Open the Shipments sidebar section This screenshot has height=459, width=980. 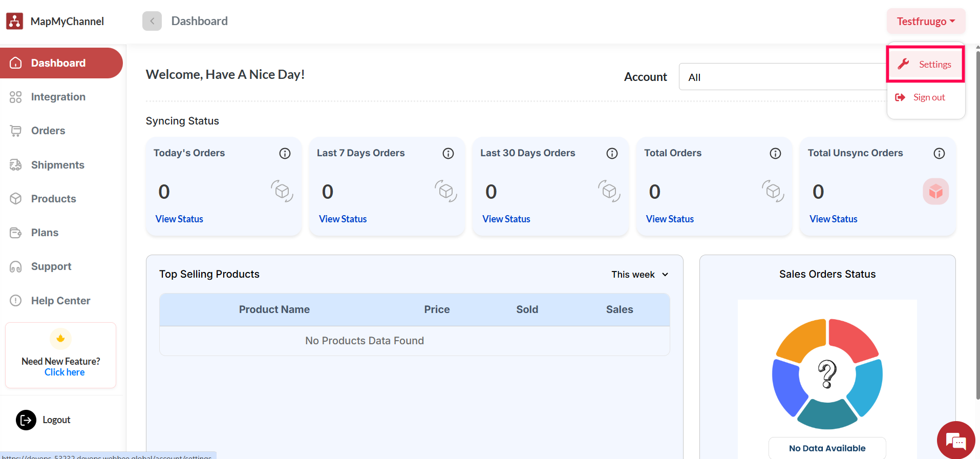coord(57,165)
